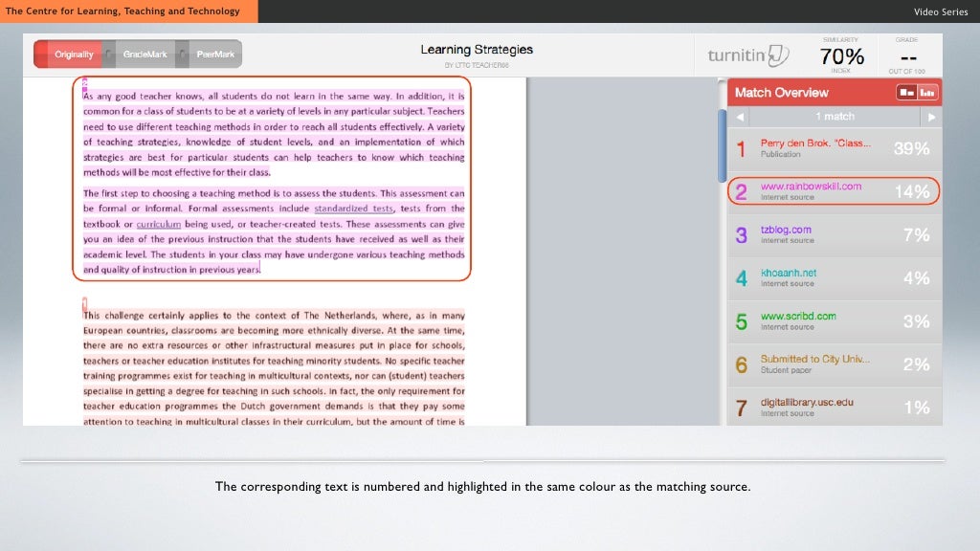This screenshot has height=551, width=980.
Task: Open the GradeMark tab
Action: (x=145, y=55)
